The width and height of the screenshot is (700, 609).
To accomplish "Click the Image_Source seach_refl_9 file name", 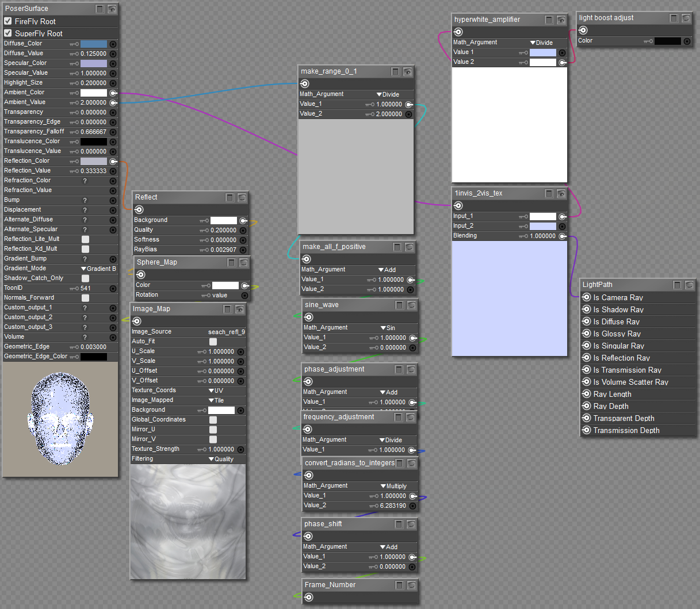I will [227, 332].
